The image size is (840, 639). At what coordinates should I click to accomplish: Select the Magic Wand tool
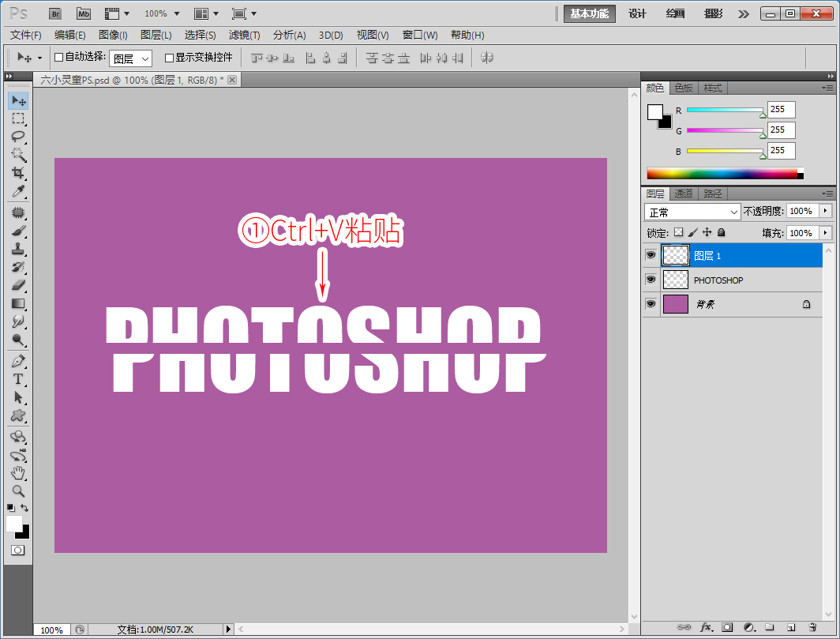click(x=18, y=154)
